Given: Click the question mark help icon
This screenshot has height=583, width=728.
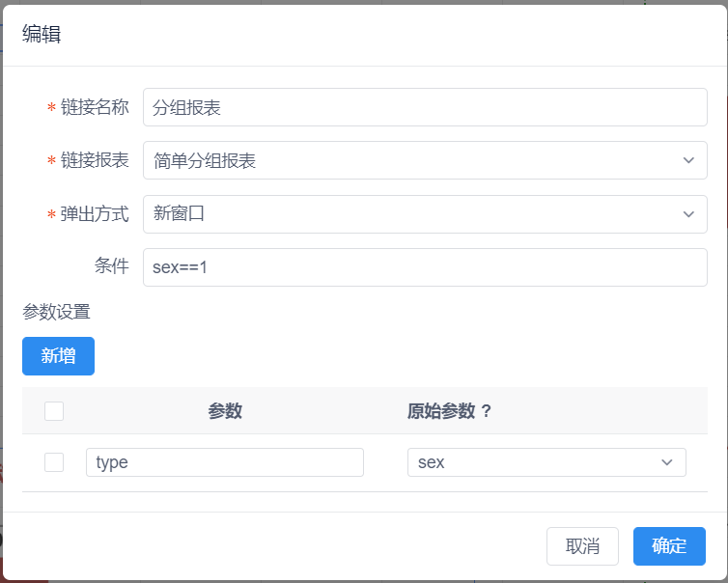Looking at the screenshot, I should (486, 411).
